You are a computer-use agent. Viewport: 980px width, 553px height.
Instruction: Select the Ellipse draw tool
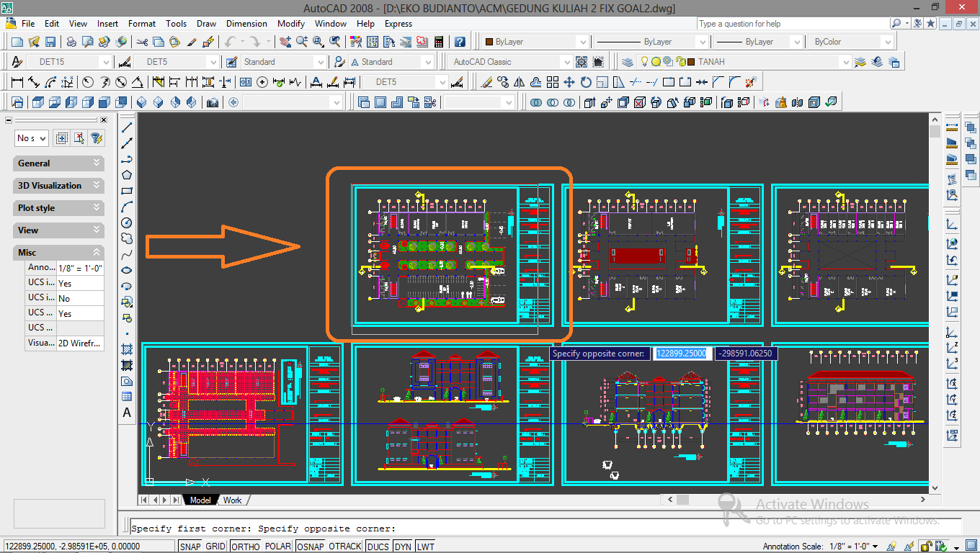click(127, 270)
